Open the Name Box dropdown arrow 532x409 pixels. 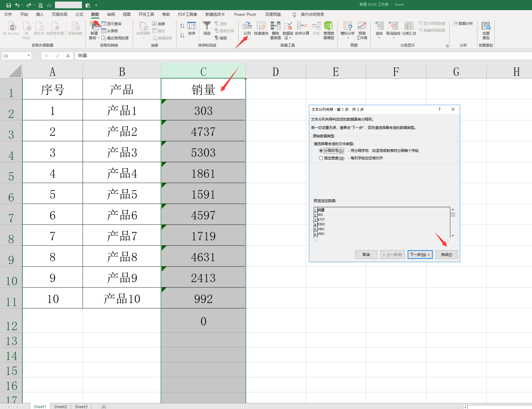(x=29, y=56)
